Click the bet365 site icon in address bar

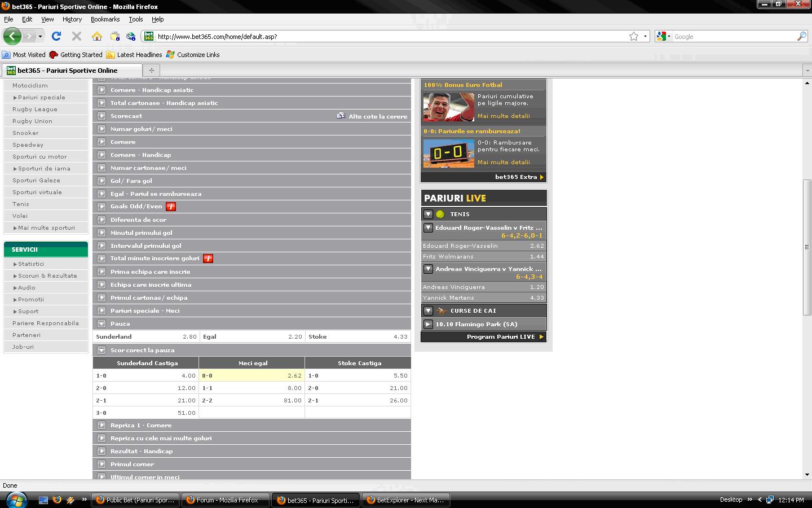149,36
